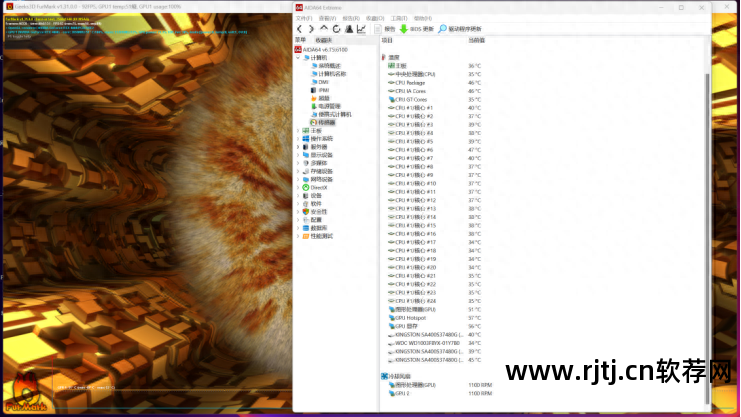Maximize the AIDA64 Extreme window
Screen dimensions: 741x417
pos(681,8)
